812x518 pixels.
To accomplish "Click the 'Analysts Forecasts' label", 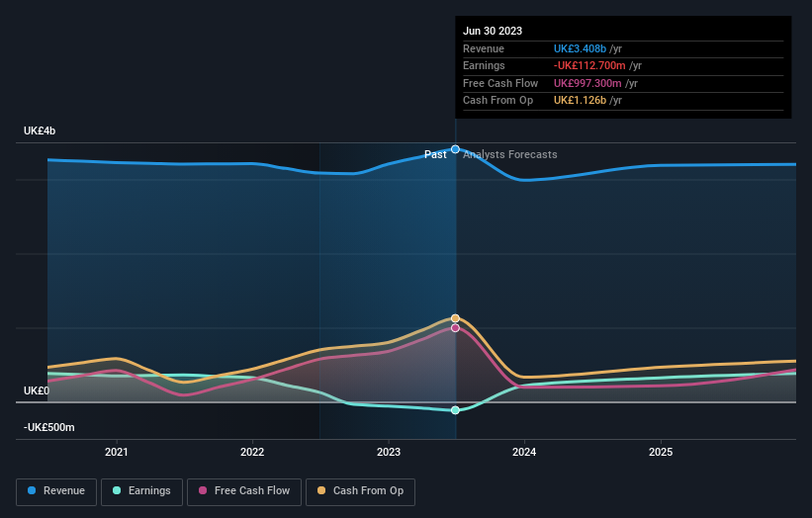I will pos(510,155).
